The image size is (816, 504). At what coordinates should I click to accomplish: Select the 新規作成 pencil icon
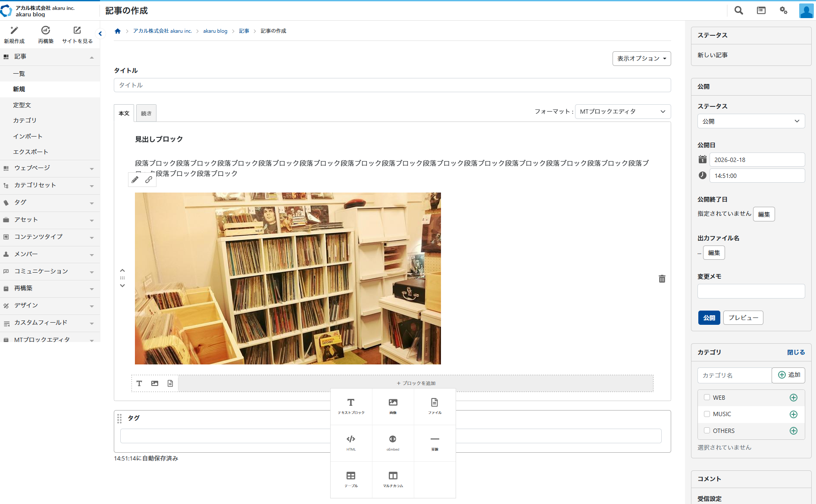14,31
